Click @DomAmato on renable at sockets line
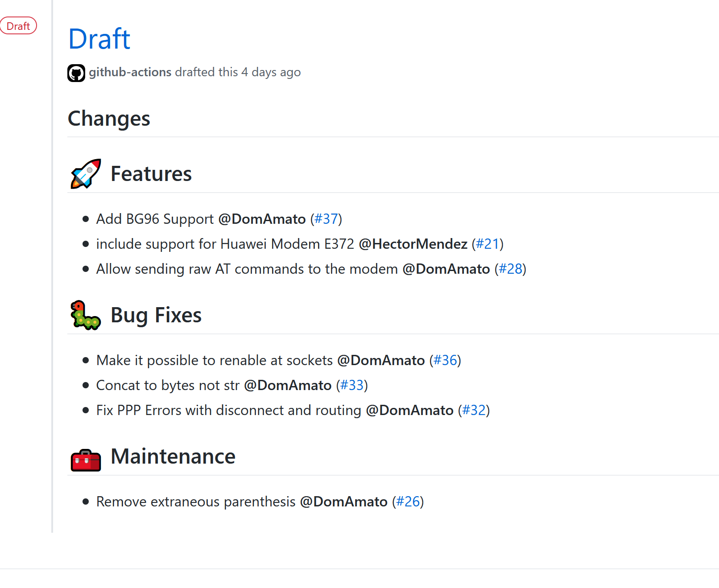Image resolution: width=719 pixels, height=588 pixels. tap(381, 360)
